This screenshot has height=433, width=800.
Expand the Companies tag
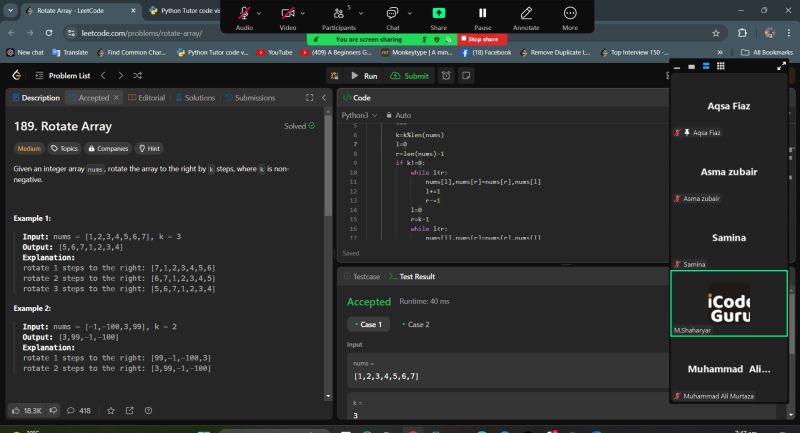point(108,148)
